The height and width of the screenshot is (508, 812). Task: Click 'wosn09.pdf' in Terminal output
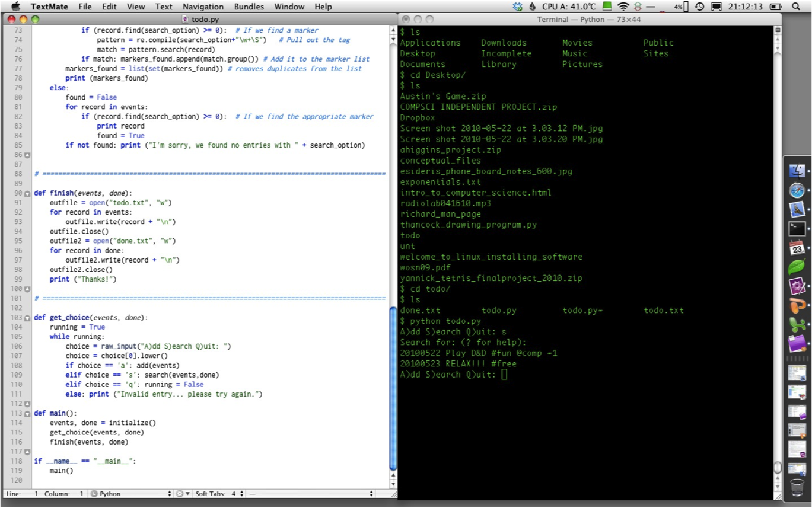425,267
